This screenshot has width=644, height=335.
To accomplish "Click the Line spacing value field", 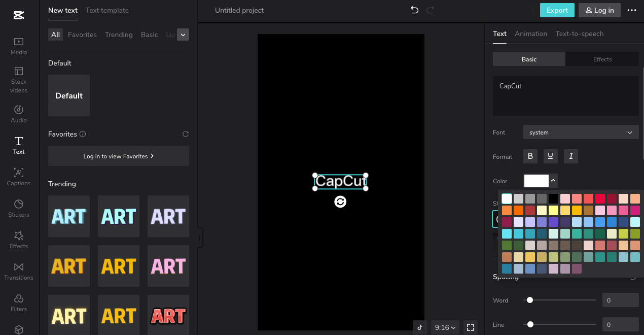I will (621, 324).
